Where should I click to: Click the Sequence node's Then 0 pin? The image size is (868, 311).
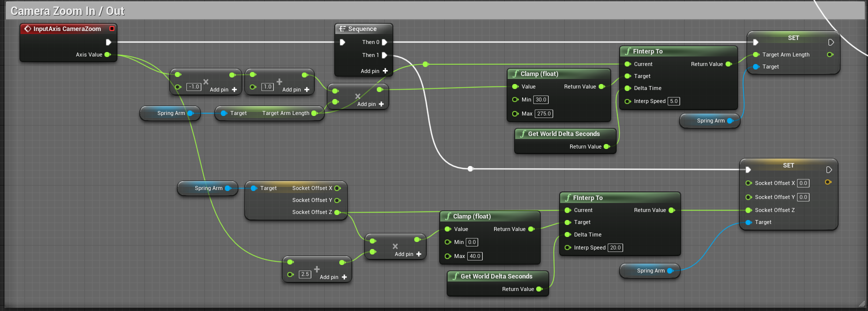tap(384, 42)
